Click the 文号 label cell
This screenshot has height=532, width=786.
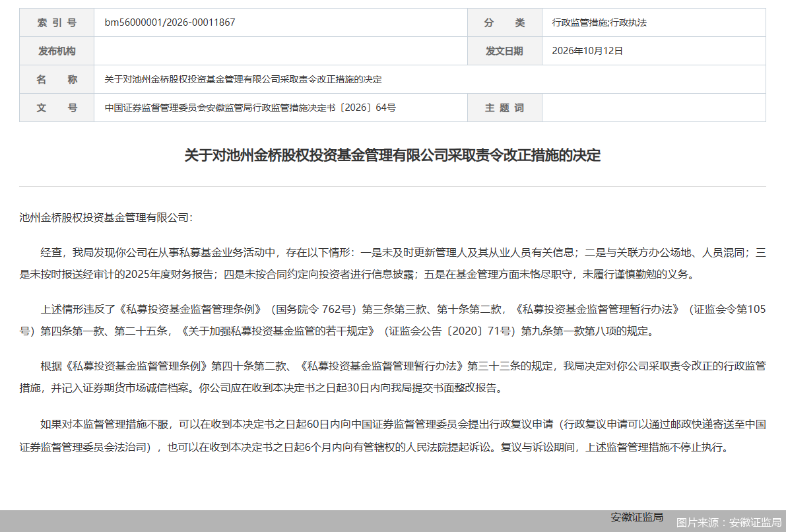(x=57, y=108)
